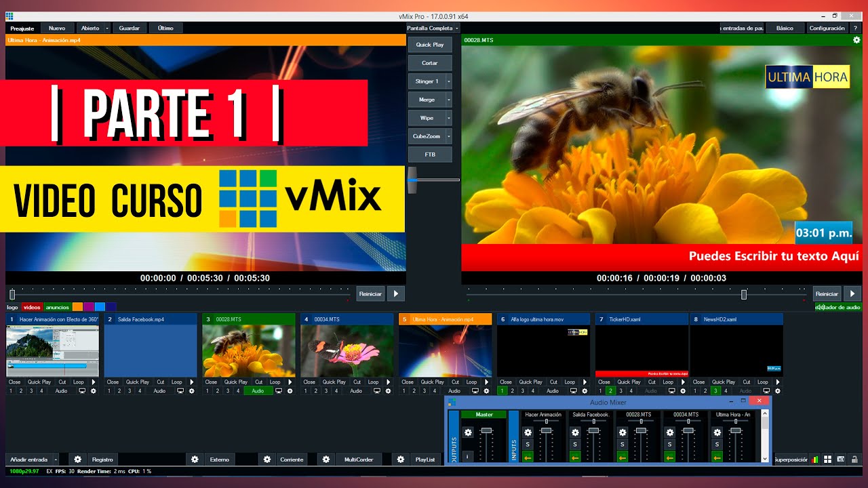Toggle overlay 2 on input 7 TickerHD.xaml
The width and height of the screenshot is (868, 488).
(610, 391)
